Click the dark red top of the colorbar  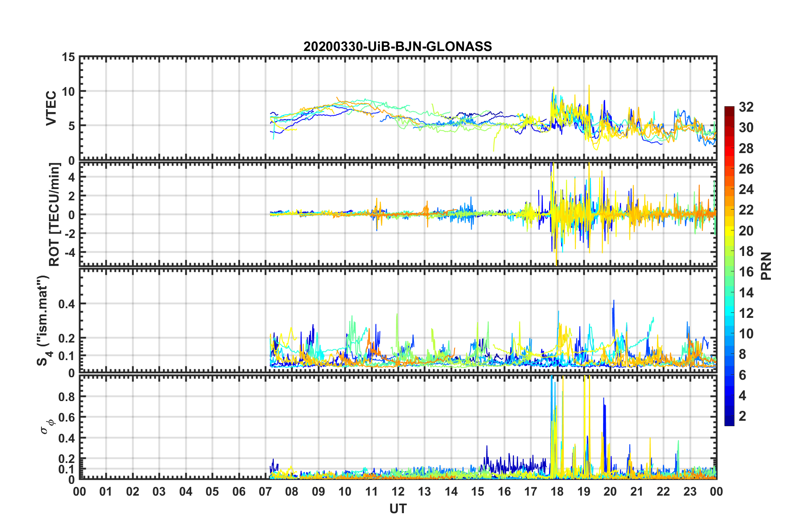click(x=729, y=109)
